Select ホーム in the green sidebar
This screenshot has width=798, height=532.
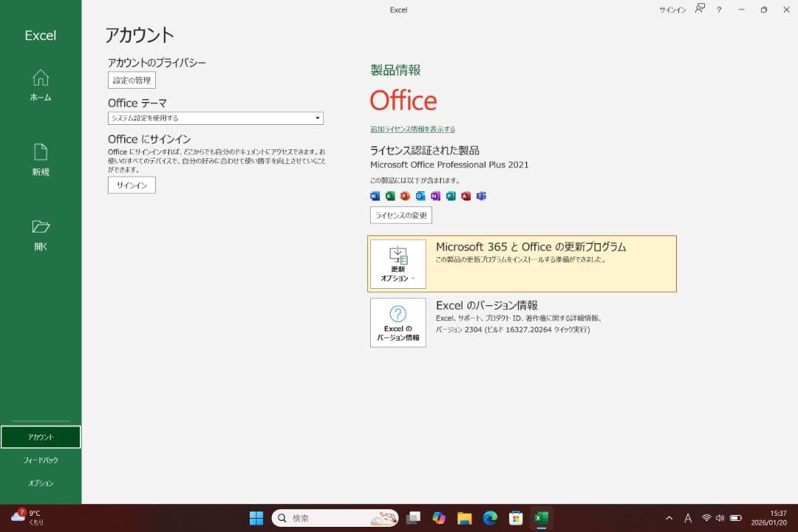pyautogui.click(x=40, y=85)
